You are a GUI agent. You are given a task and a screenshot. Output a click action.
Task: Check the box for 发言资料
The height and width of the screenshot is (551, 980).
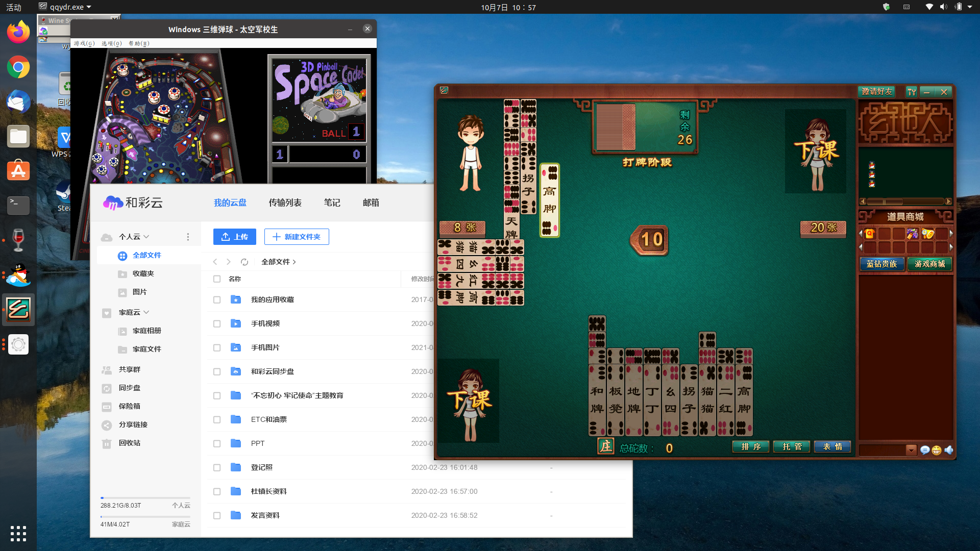pos(217,516)
